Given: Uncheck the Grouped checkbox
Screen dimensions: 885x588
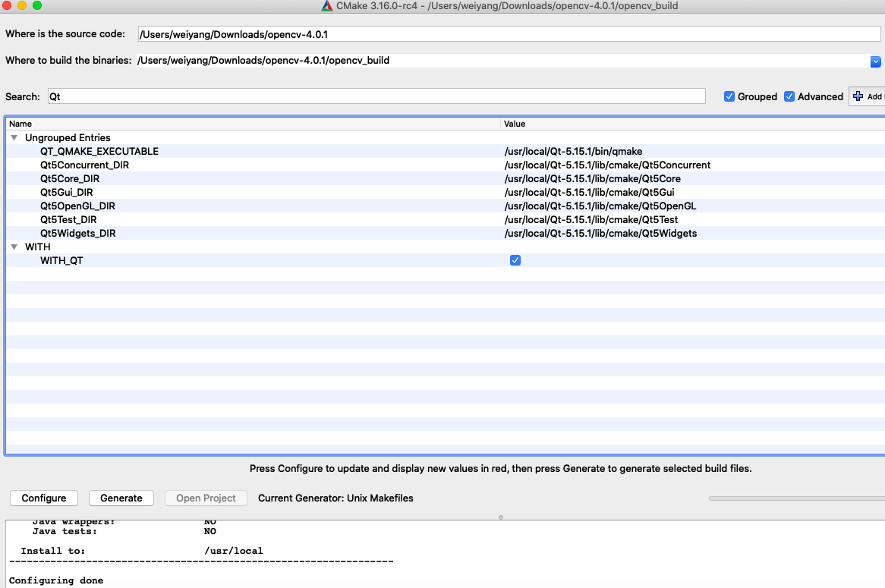Looking at the screenshot, I should point(729,96).
